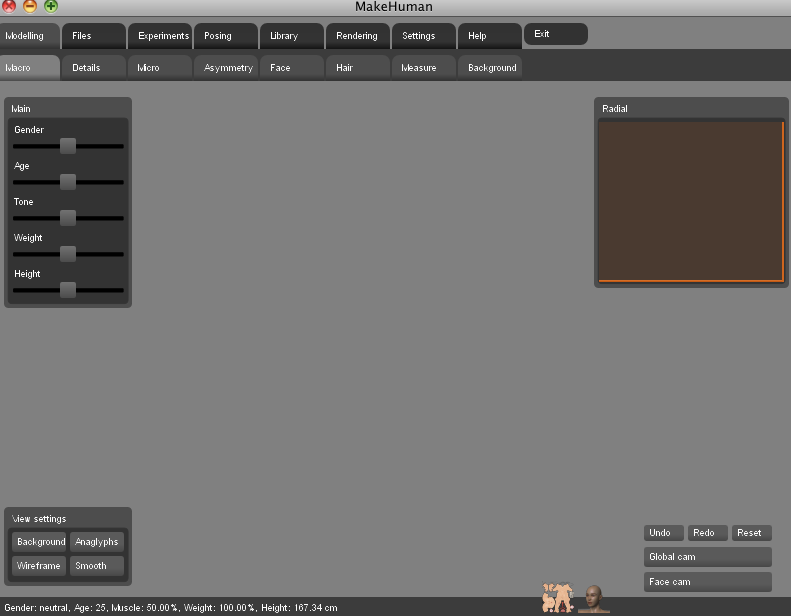
Task: Click the Tone slider handle
Action: click(x=68, y=218)
